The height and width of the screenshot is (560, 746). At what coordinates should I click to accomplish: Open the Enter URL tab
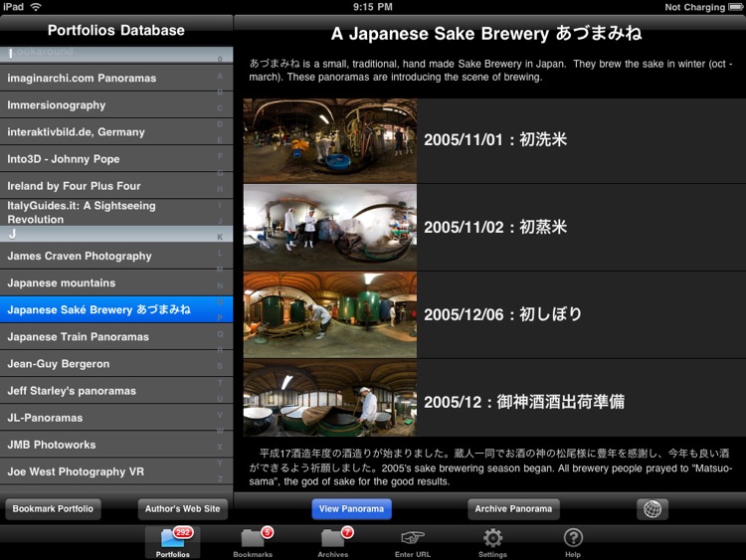tap(413, 542)
